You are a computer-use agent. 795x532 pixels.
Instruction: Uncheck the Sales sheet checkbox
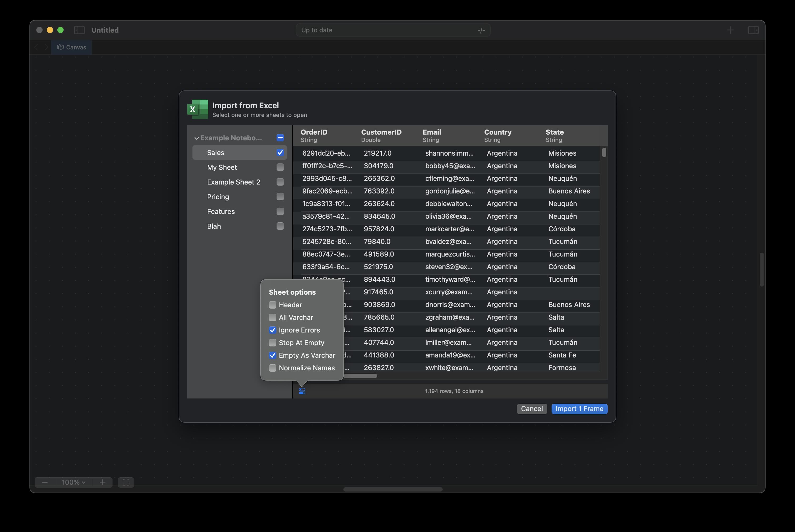280,152
